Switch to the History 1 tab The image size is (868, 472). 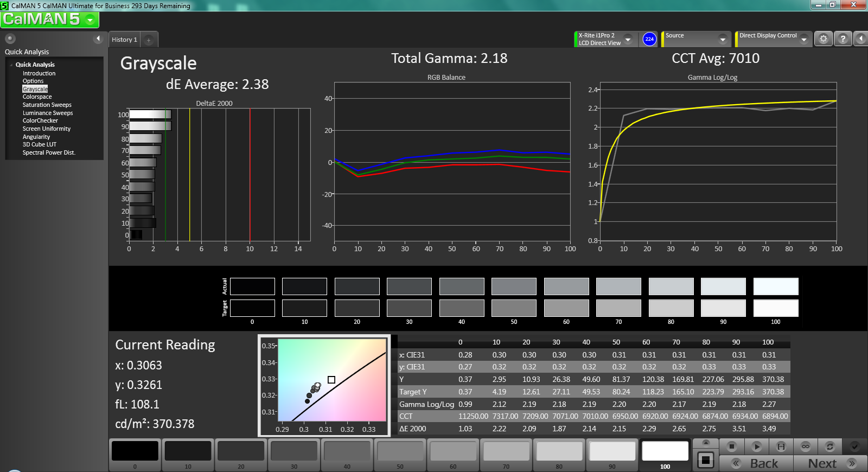124,40
